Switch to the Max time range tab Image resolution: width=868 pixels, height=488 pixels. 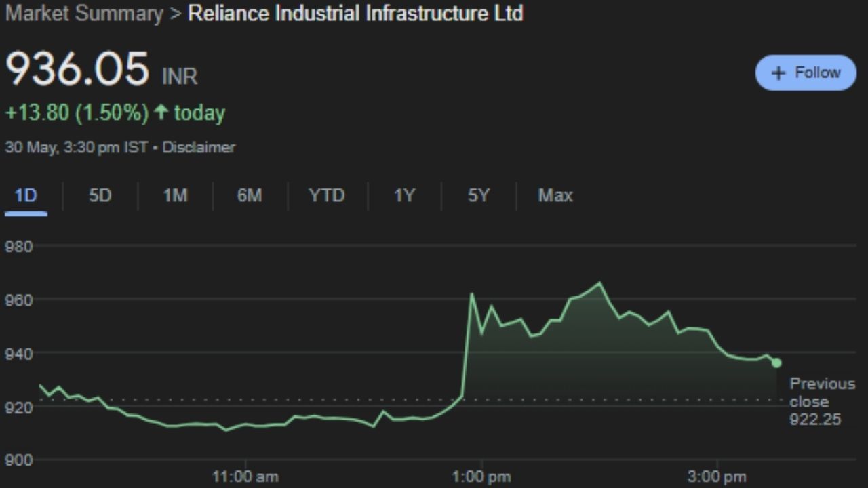[555, 196]
